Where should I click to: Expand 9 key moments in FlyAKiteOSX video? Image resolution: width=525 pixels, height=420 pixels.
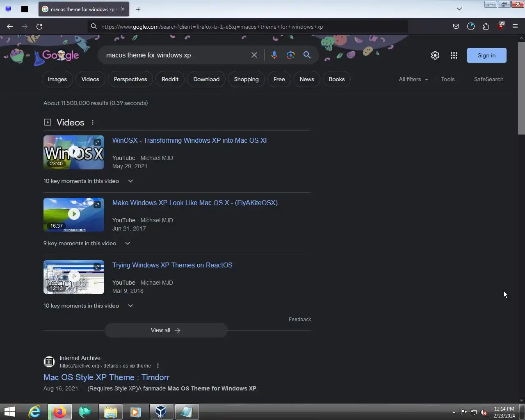pos(128,243)
